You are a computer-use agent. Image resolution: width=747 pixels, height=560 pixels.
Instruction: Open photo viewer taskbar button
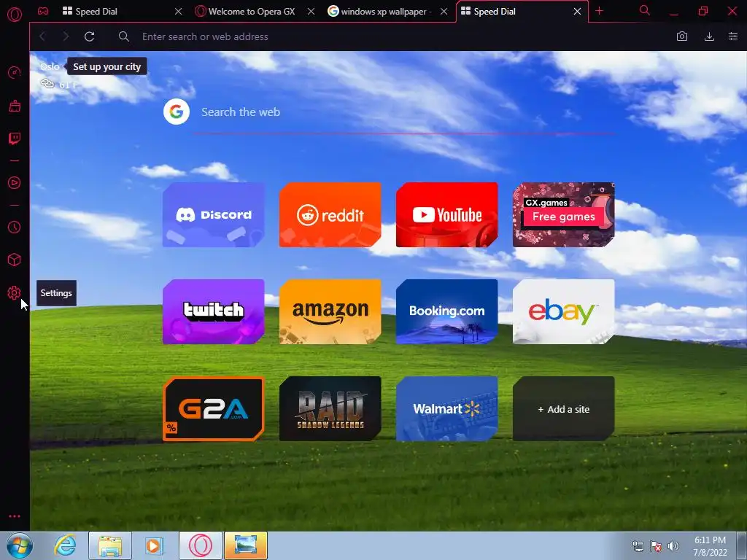pyautogui.click(x=246, y=545)
